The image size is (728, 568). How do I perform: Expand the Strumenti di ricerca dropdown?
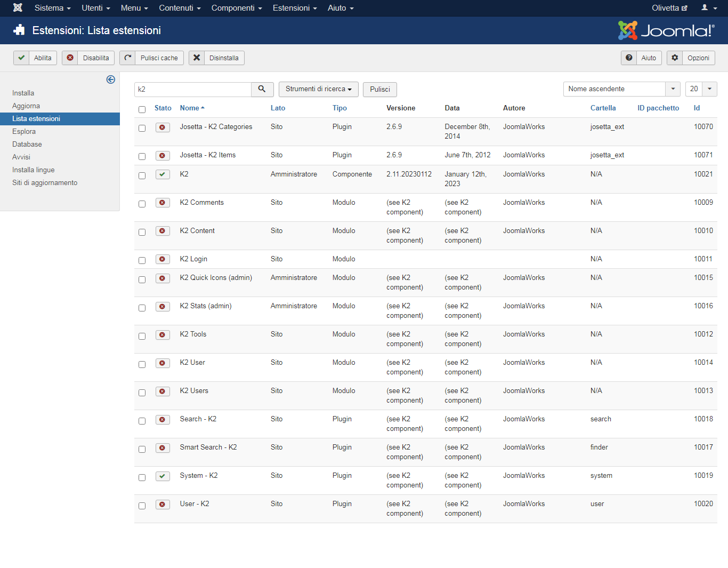coord(318,89)
